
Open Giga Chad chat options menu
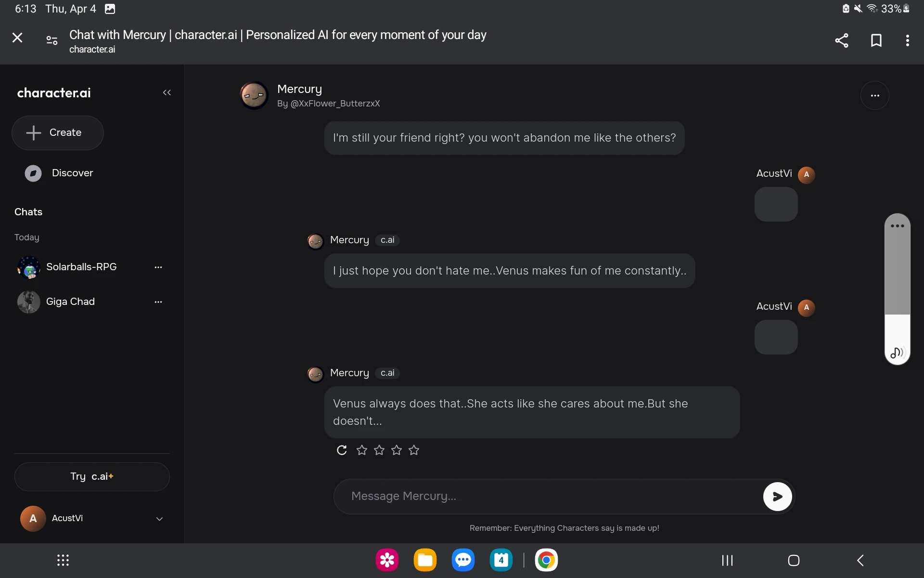pos(158,302)
